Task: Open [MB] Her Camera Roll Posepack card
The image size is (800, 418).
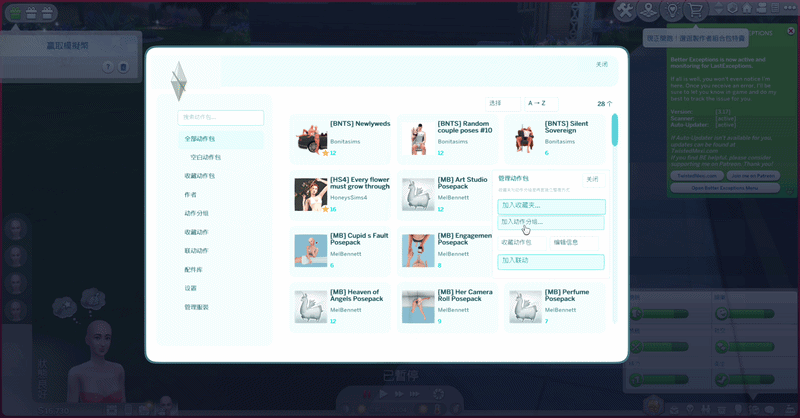Action: pyautogui.click(x=447, y=307)
